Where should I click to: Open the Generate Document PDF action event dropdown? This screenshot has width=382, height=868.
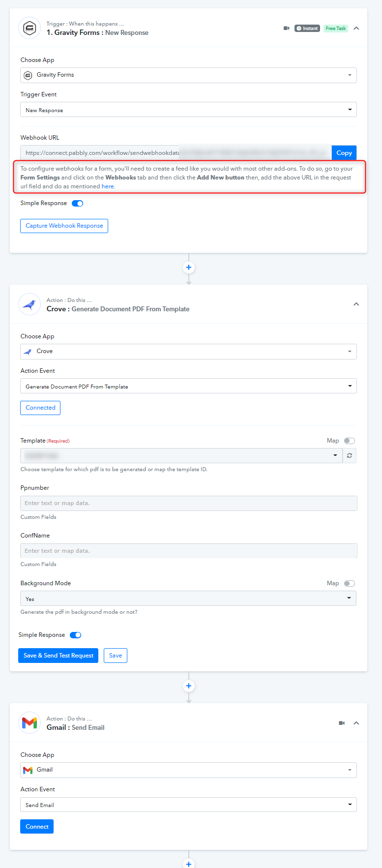188,386
